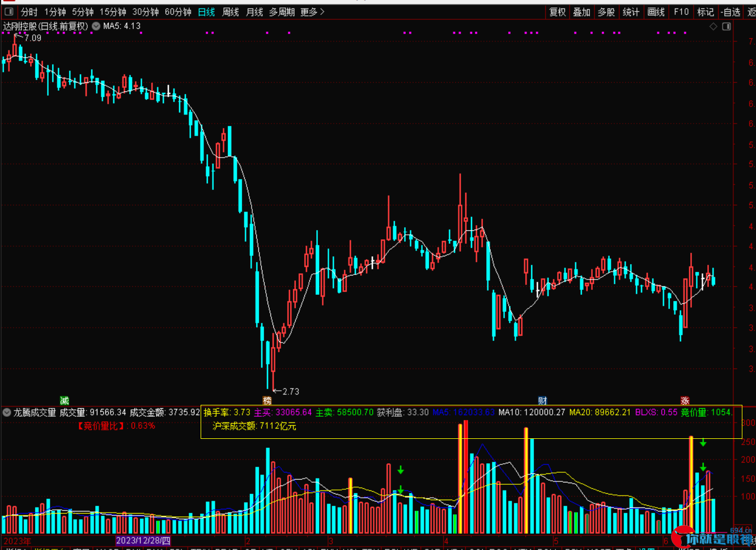Click the 7.09 high price marker
Image resolution: width=756 pixels, height=550 pixels.
(x=32, y=38)
